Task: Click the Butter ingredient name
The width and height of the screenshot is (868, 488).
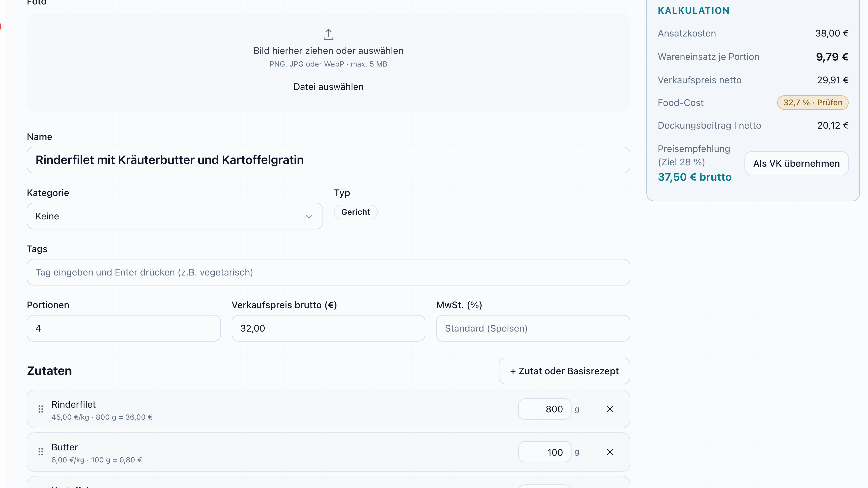Action: pos(65,447)
